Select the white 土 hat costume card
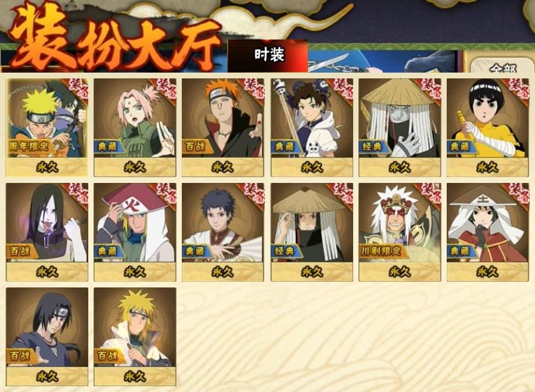535x392 pixels. (x=487, y=232)
